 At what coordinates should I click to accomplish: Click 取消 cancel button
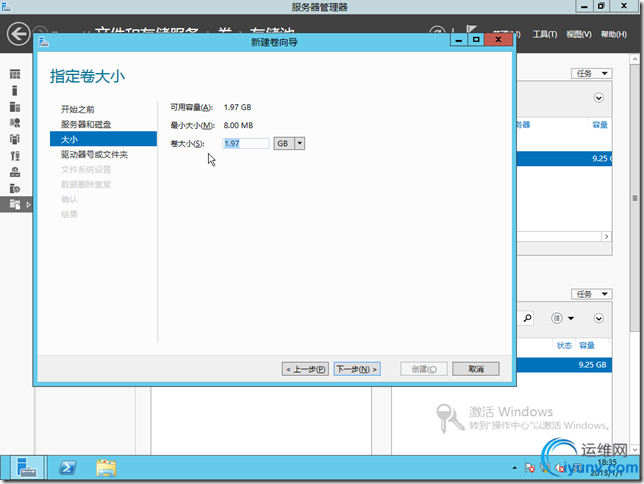476,369
